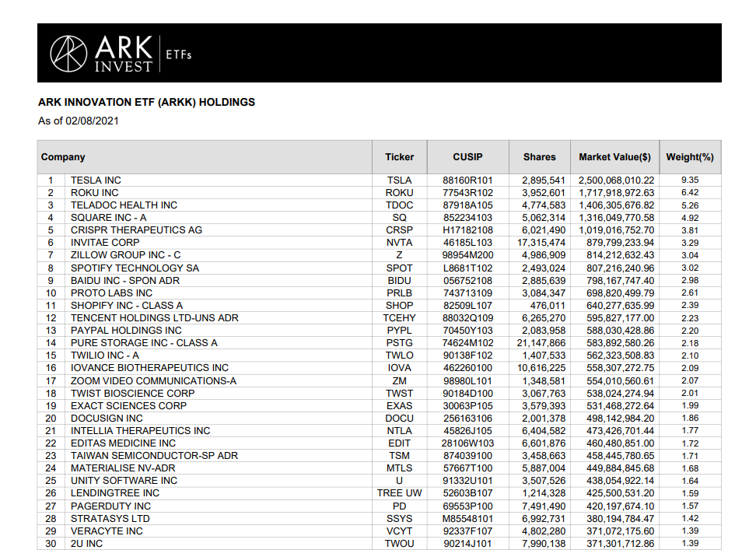Image resolution: width=756 pixels, height=550 pixels.
Task: Click the weight value 2.01 for Twist
Action: pyautogui.click(x=690, y=394)
